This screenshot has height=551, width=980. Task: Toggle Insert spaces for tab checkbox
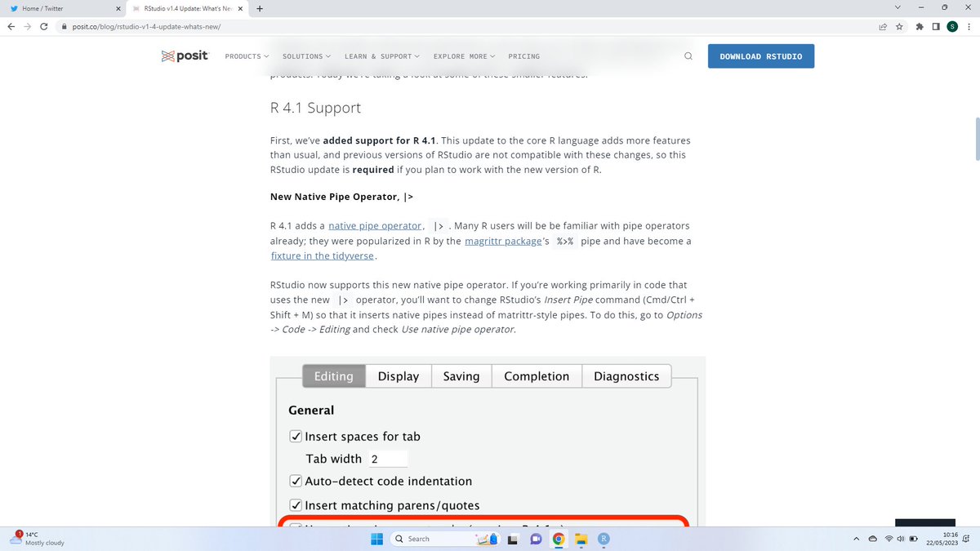[x=296, y=437]
